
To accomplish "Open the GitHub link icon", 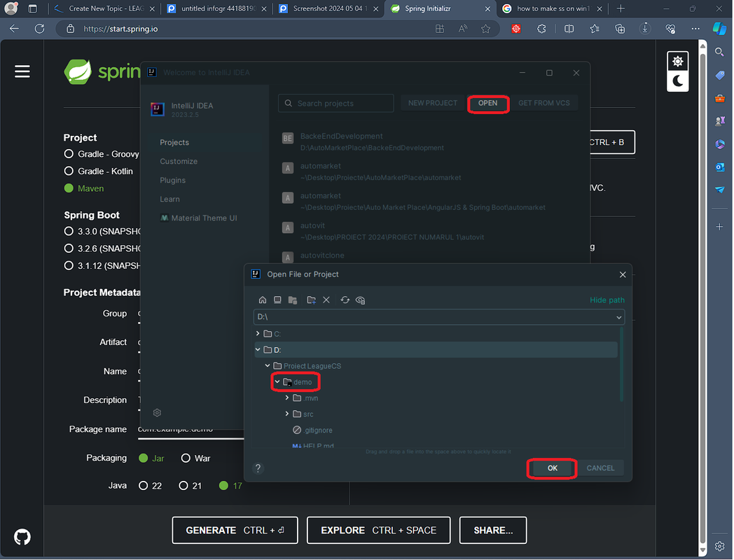I will [22, 537].
